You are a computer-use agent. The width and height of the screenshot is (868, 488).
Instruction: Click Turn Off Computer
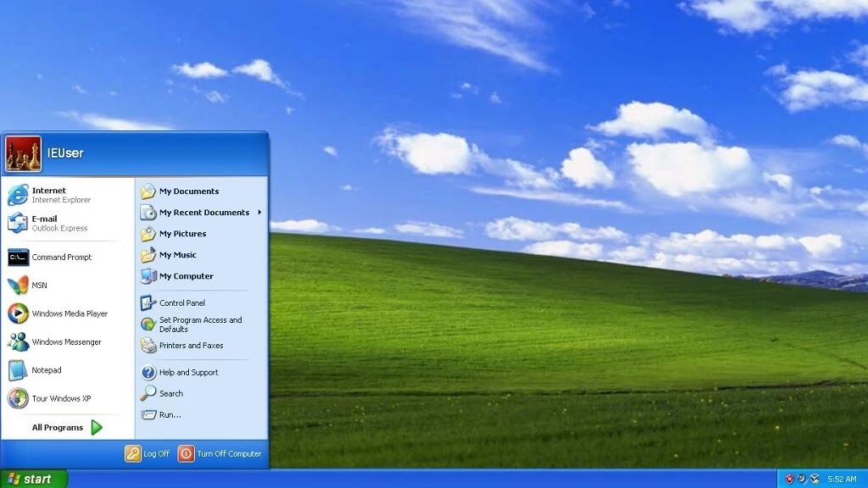pyautogui.click(x=220, y=453)
